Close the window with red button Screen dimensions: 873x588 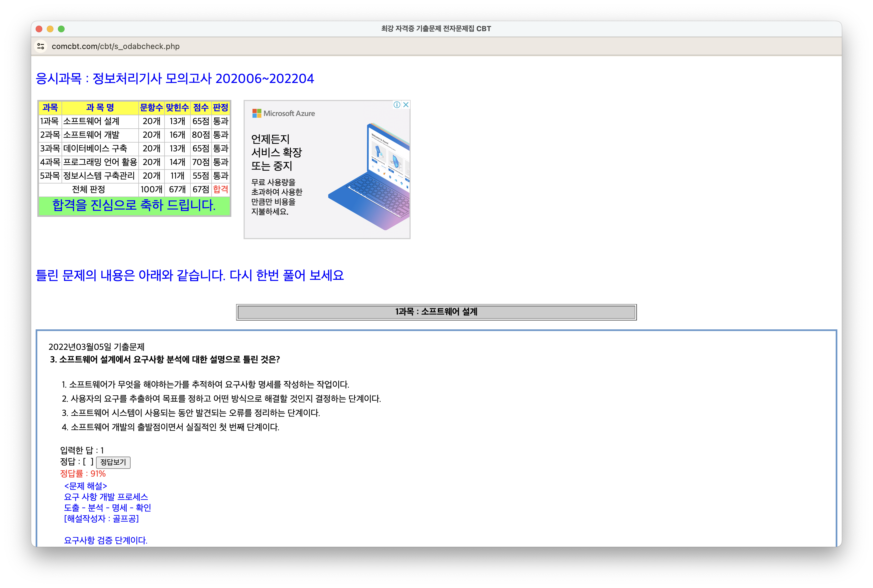click(x=39, y=29)
